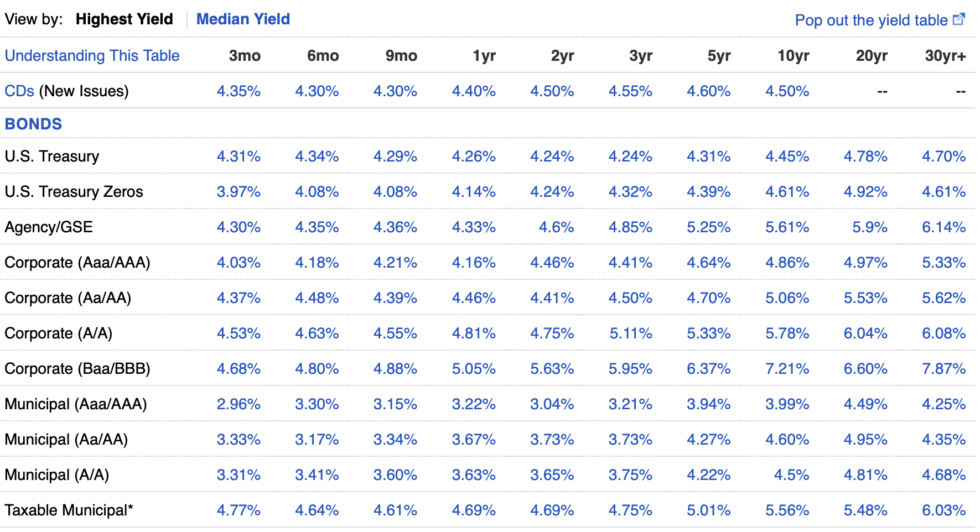980x532 pixels.
Task: Click CDs New Issues 3mo yield 4.35%
Action: [238, 91]
